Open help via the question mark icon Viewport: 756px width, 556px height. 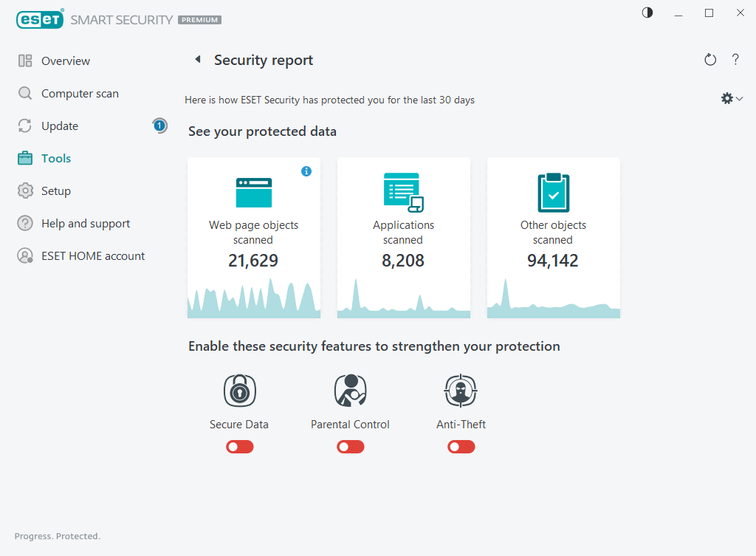[735, 59]
